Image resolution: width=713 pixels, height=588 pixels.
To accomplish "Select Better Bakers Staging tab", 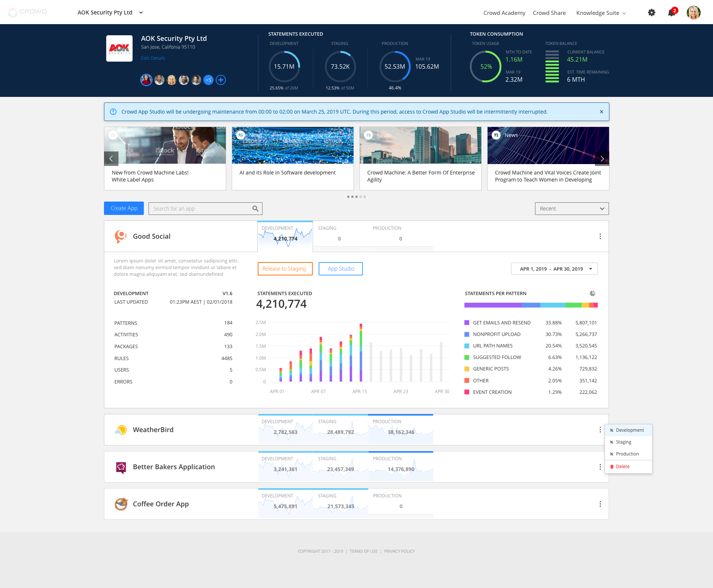I will [341, 467].
